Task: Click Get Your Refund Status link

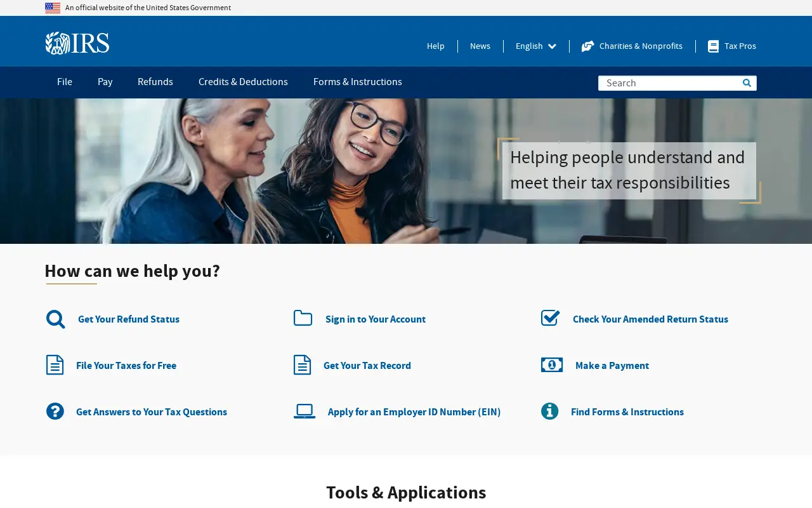Action: [x=129, y=319]
